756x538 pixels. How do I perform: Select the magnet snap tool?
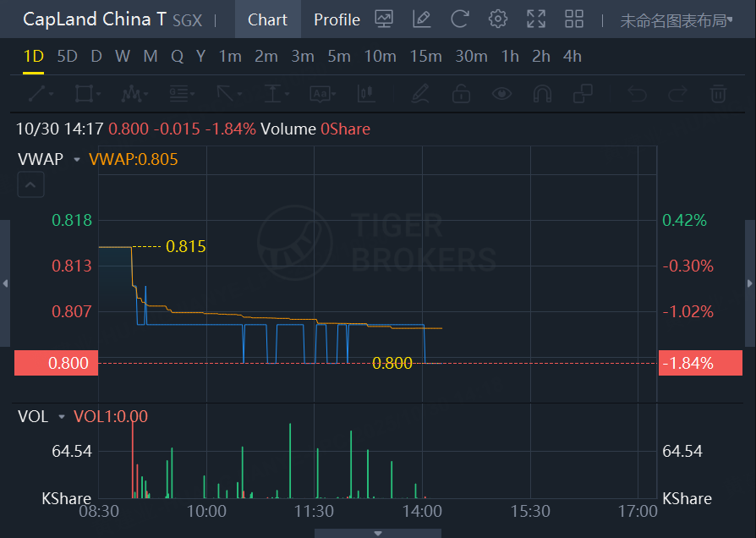click(542, 93)
